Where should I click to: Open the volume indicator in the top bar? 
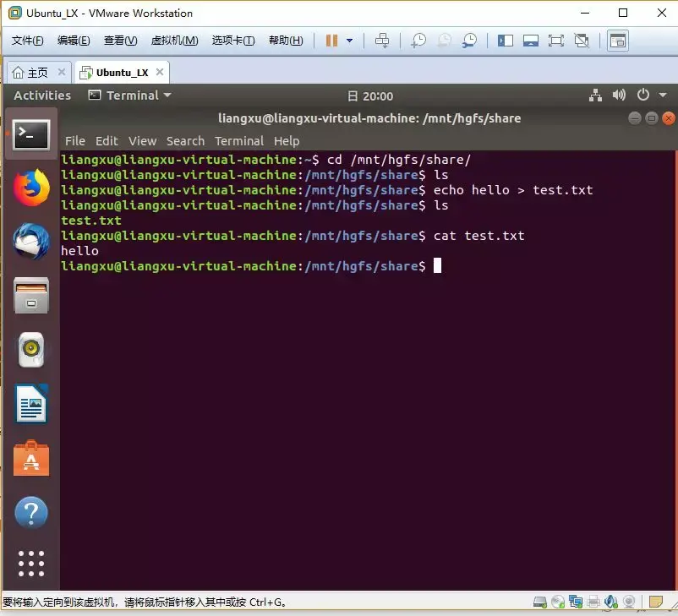pos(619,95)
